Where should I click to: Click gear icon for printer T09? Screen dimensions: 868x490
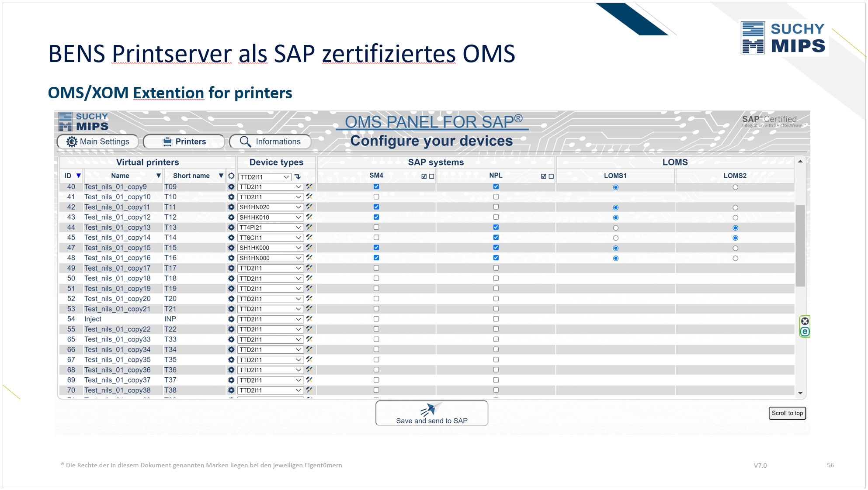point(231,187)
